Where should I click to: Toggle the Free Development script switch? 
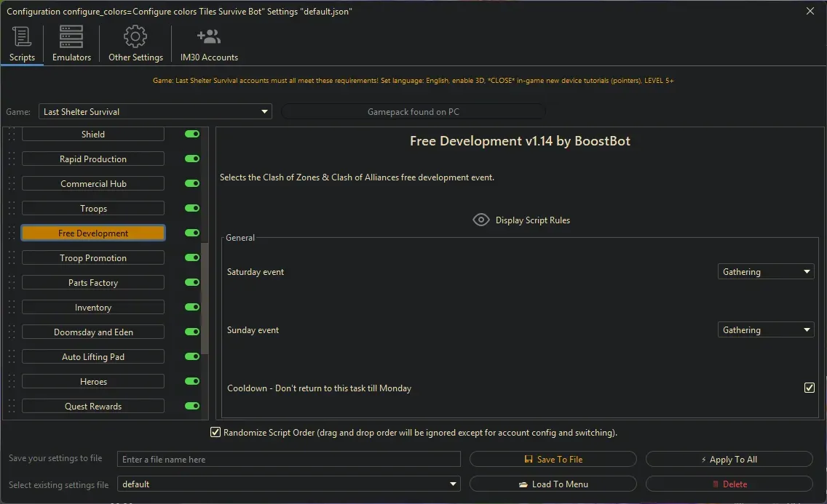[192, 233]
